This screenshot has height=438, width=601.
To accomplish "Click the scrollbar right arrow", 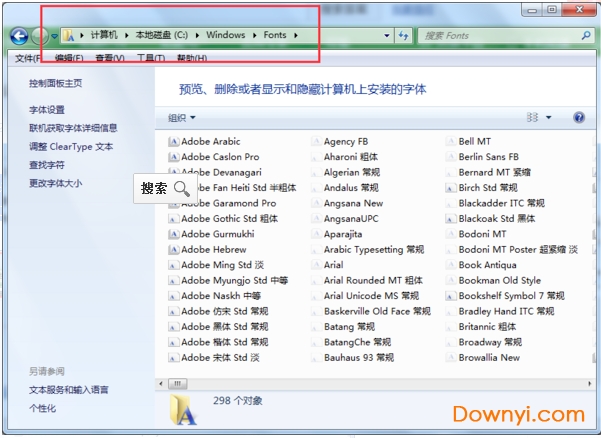I will click(x=590, y=383).
